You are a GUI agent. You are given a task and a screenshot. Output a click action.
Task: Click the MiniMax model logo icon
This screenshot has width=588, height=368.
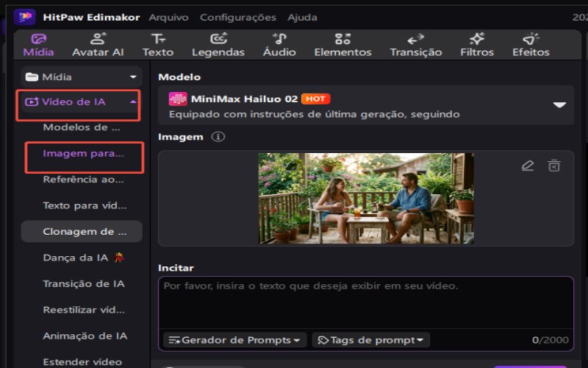[x=178, y=99]
